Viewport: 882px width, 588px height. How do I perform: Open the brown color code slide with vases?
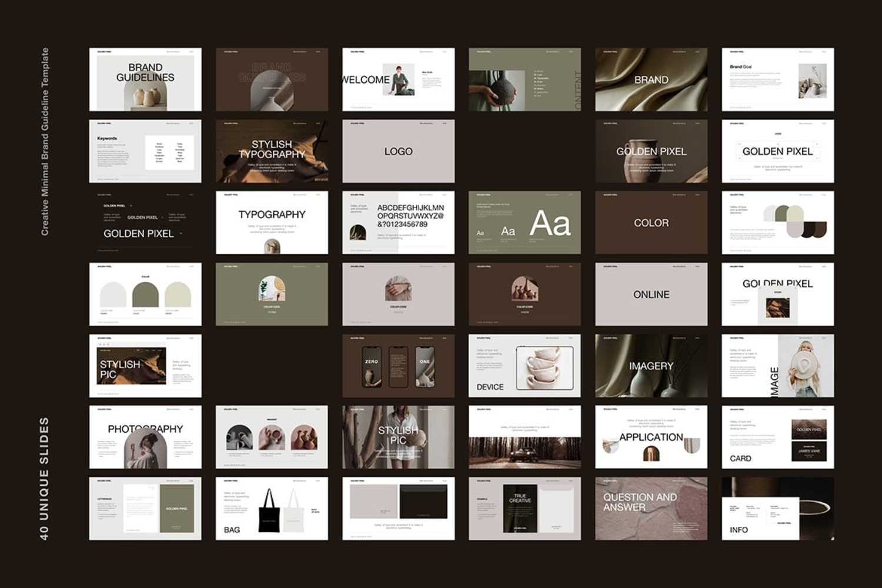(x=524, y=294)
